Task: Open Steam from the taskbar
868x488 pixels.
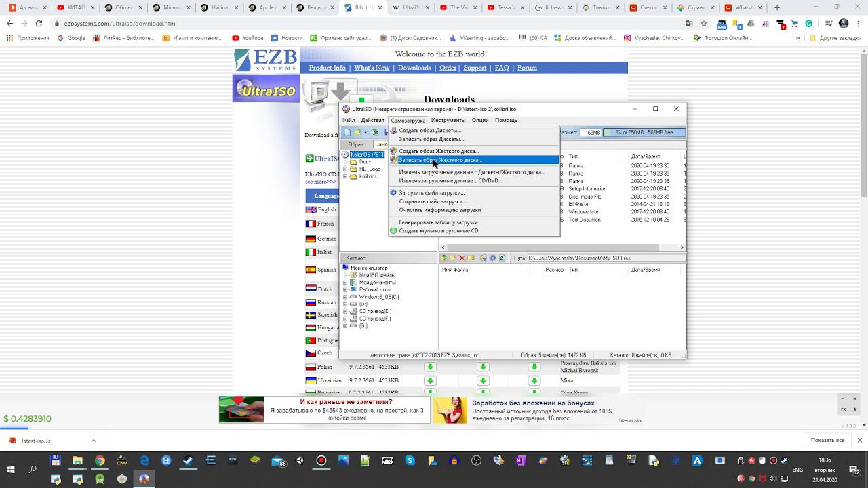Action: pyautogui.click(x=188, y=461)
